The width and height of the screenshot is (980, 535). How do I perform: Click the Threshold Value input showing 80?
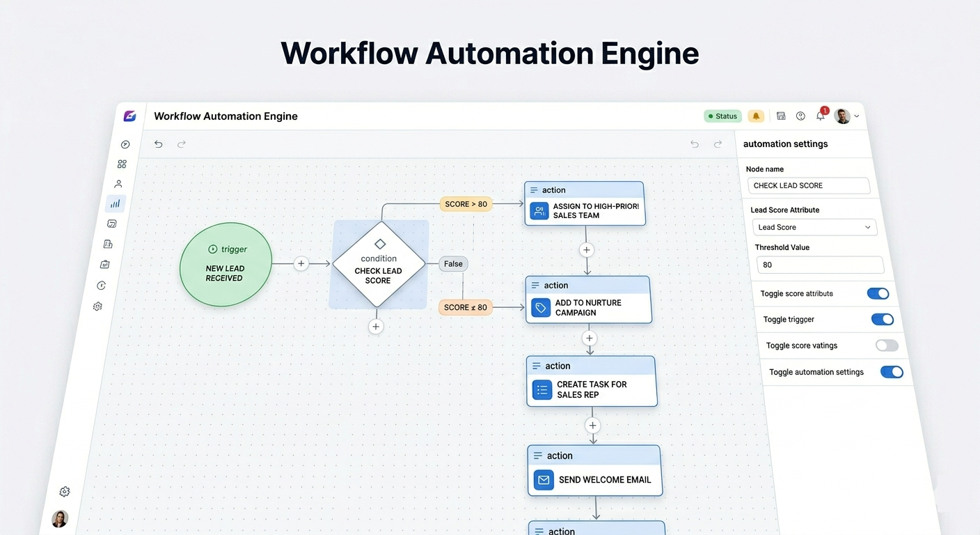(x=820, y=265)
